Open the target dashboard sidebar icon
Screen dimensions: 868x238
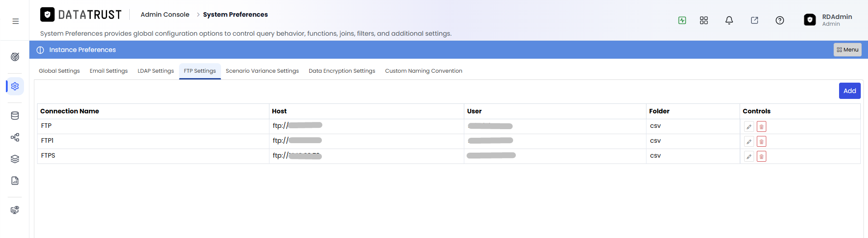(x=15, y=57)
